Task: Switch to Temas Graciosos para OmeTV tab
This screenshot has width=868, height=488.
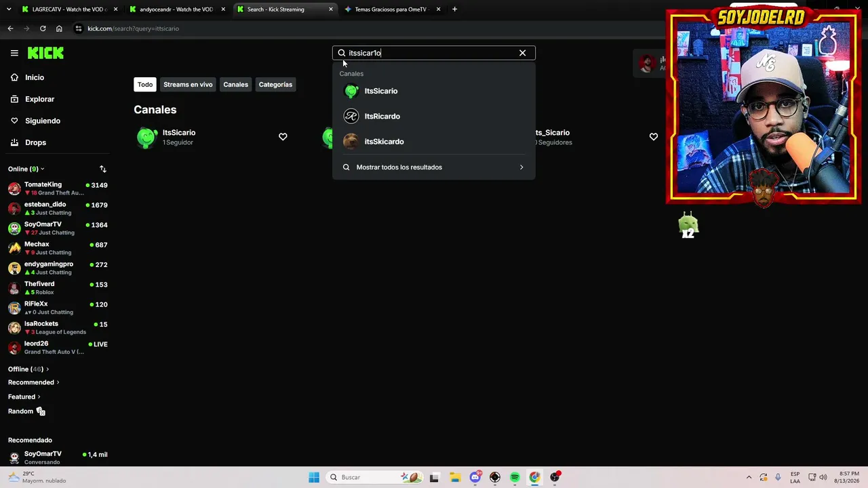Action: click(393, 9)
